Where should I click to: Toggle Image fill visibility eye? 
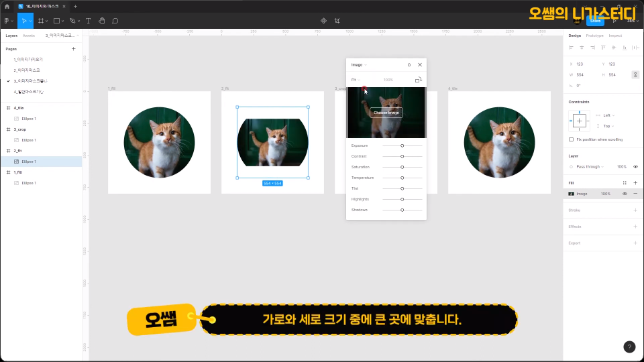pos(625,194)
